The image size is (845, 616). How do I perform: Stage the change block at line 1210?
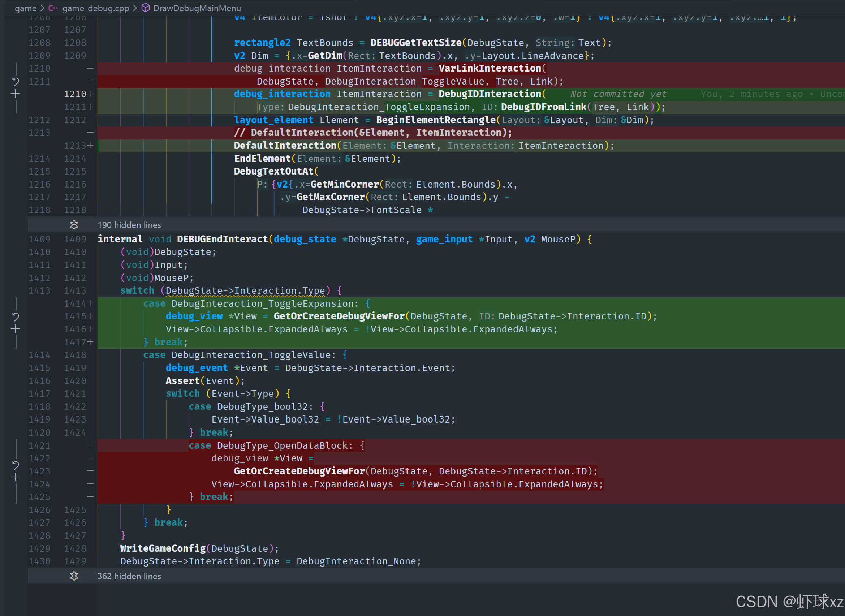coord(15,94)
